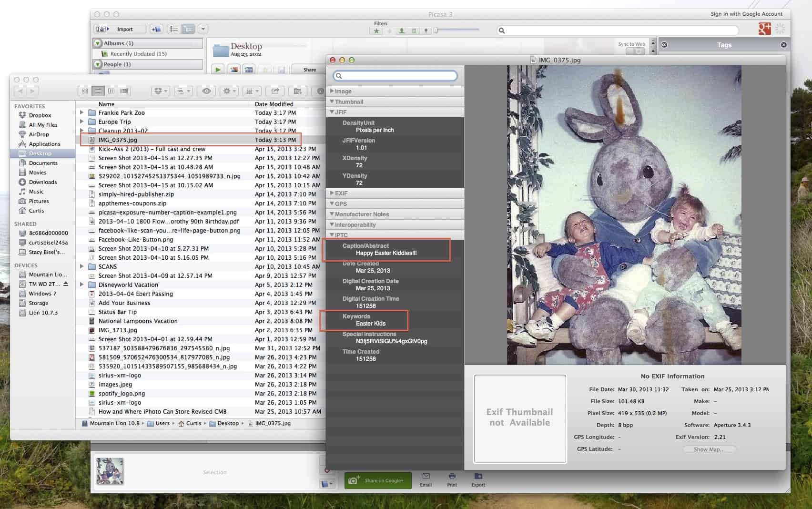Click the Export icon
This screenshot has width=812, height=509.
click(478, 477)
